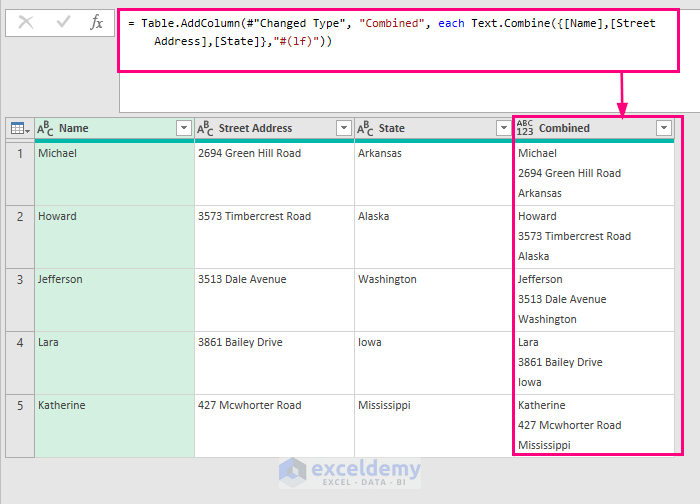The image size is (700, 504).
Task: Click the 427 Mcwhorter Road address cell
Action: tap(275, 426)
